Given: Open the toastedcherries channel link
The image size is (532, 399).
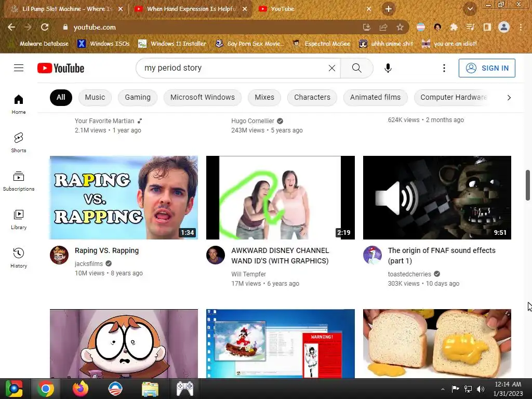Looking at the screenshot, I should pyautogui.click(x=409, y=274).
